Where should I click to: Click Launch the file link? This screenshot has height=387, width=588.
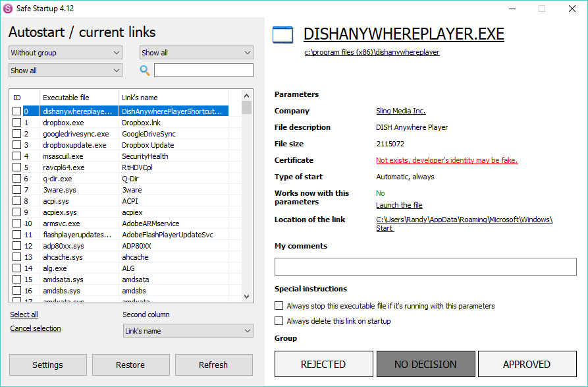[400, 205]
